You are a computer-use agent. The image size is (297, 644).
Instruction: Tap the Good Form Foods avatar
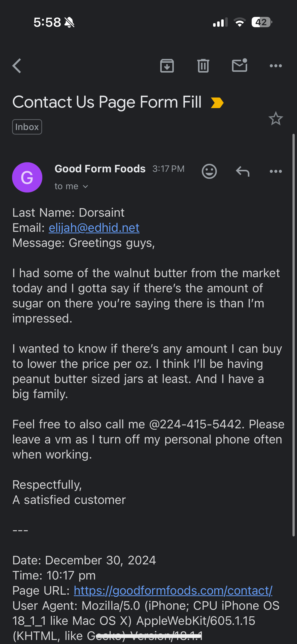coord(27,177)
